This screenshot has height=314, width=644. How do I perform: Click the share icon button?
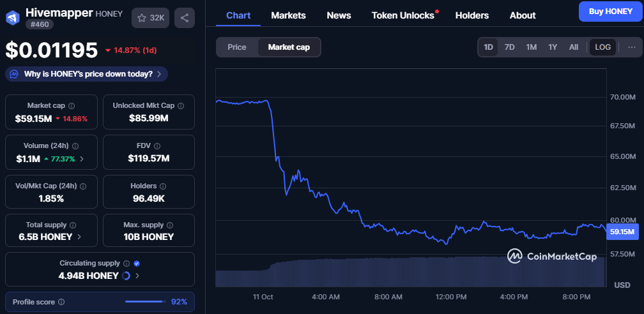pos(185,18)
